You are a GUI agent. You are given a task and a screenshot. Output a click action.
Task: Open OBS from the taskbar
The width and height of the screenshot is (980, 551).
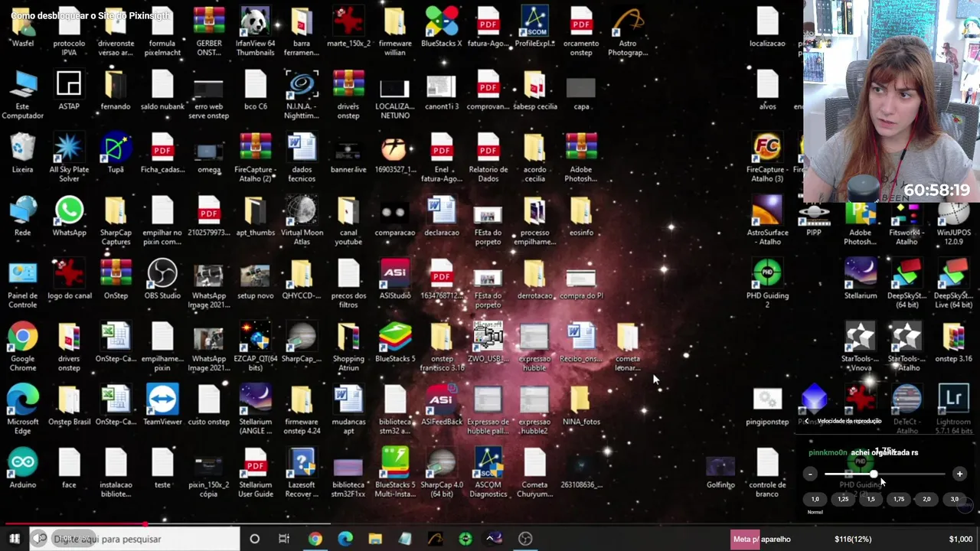tap(525, 539)
